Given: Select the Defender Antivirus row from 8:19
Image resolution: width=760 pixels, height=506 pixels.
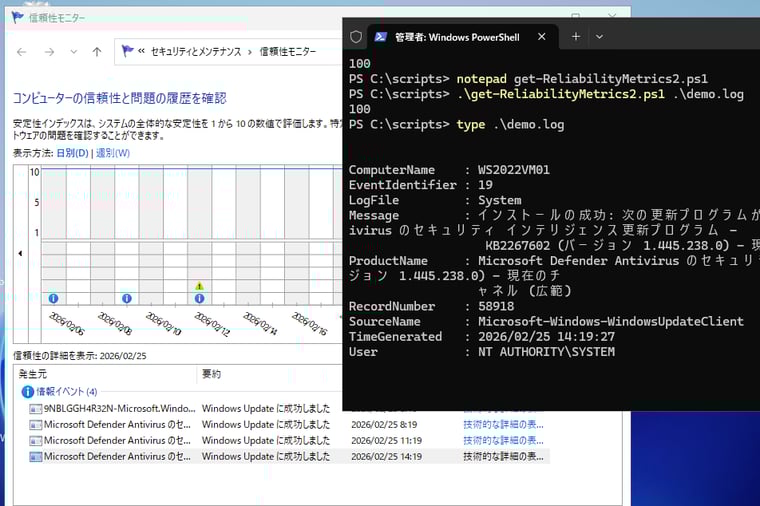Looking at the screenshot, I should pyautogui.click(x=287, y=425).
